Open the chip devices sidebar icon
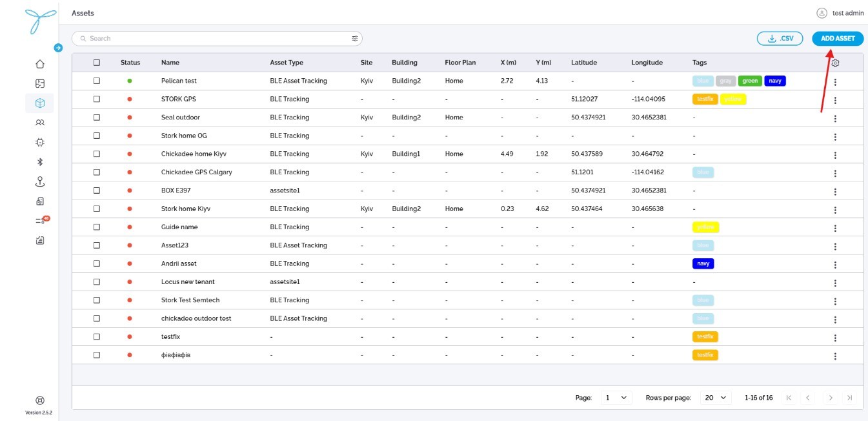Viewport: 868px width, 421px height. pyautogui.click(x=40, y=142)
